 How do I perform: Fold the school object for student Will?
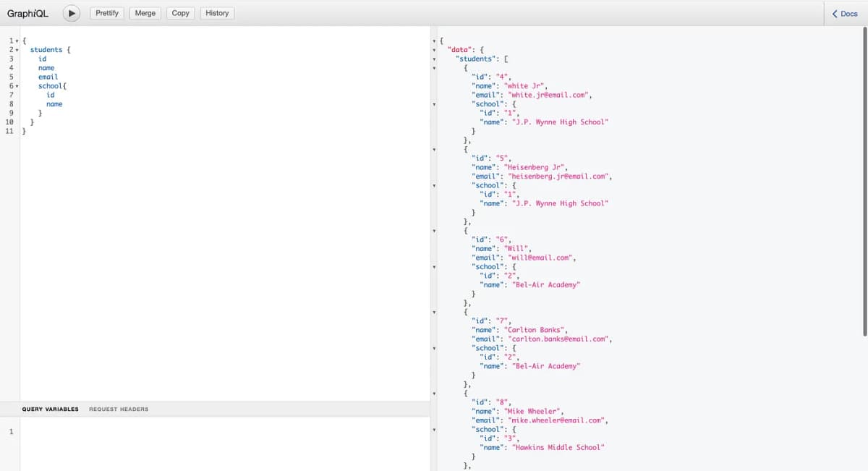[x=434, y=267]
